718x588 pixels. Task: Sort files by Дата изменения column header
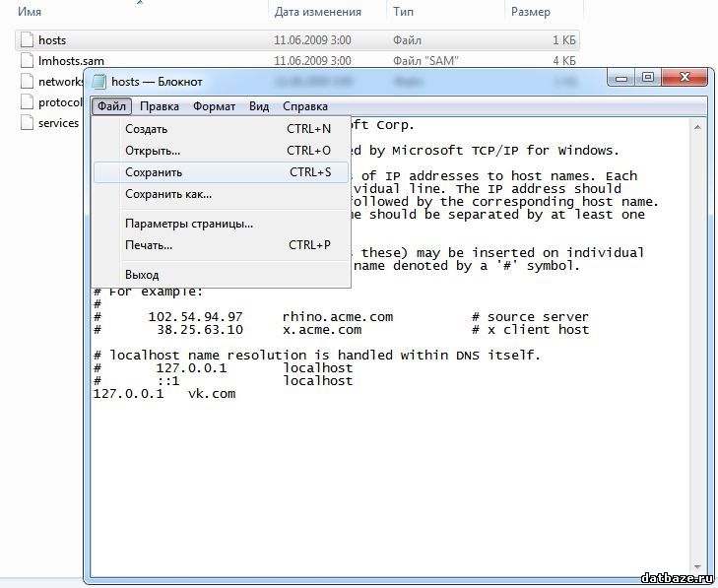tap(317, 12)
